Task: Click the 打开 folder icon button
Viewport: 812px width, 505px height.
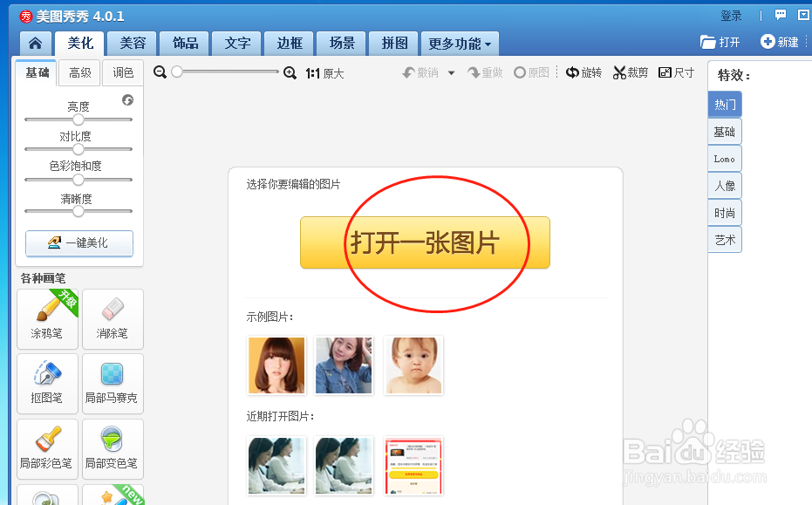Action: pyautogui.click(x=720, y=42)
